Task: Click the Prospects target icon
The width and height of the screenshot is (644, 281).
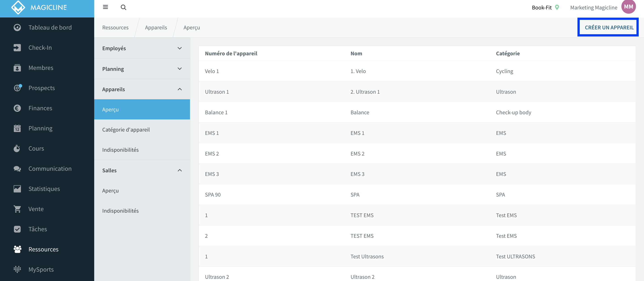Action: [17, 88]
